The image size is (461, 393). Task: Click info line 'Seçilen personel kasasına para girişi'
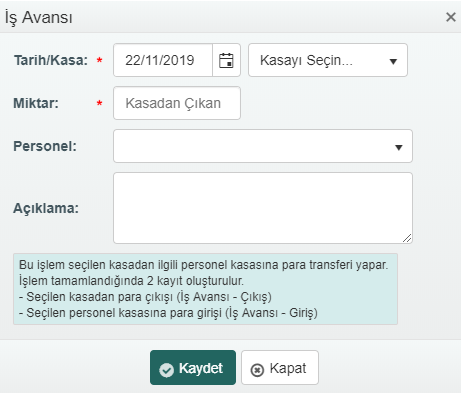[168, 313]
